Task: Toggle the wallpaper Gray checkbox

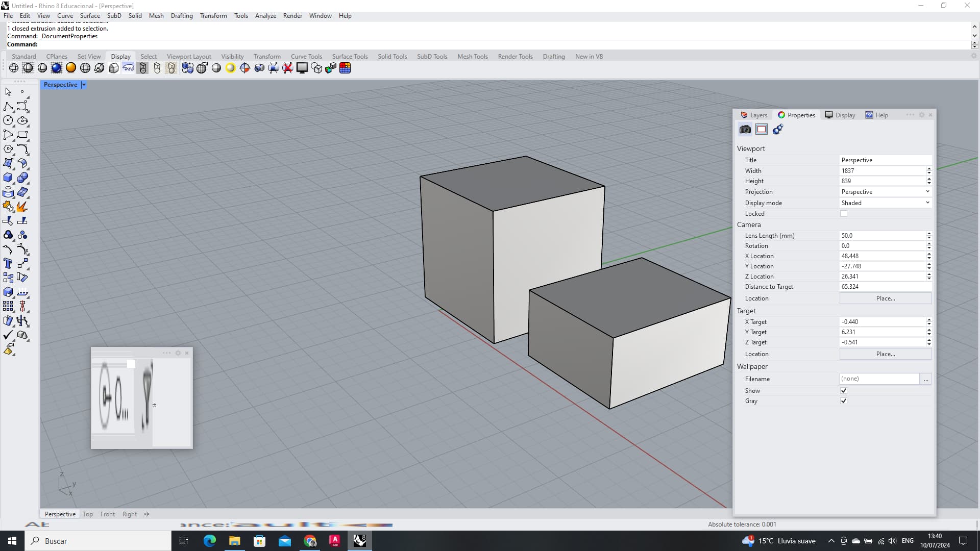Action: tap(844, 401)
